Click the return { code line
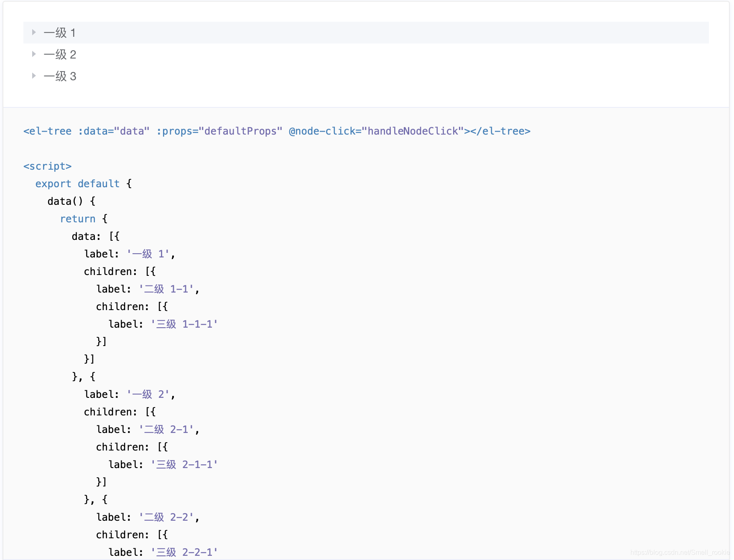Image resolution: width=734 pixels, height=560 pixels. pyautogui.click(x=84, y=219)
